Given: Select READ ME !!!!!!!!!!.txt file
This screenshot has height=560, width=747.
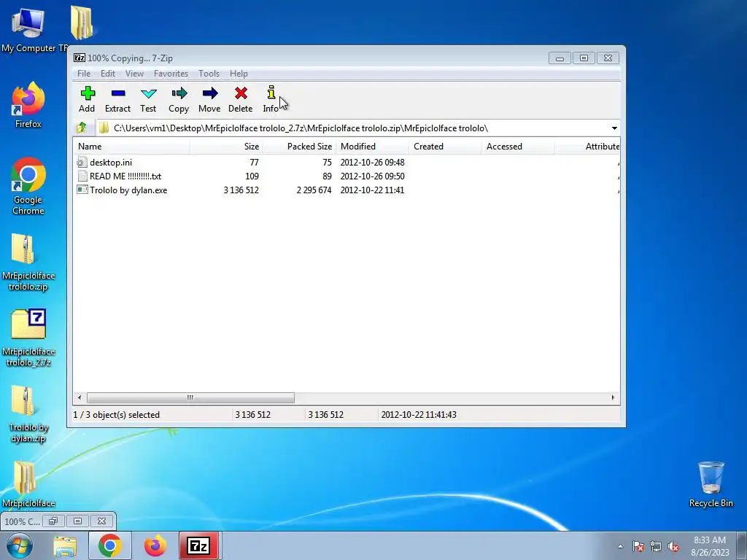Looking at the screenshot, I should pos(125,176).
